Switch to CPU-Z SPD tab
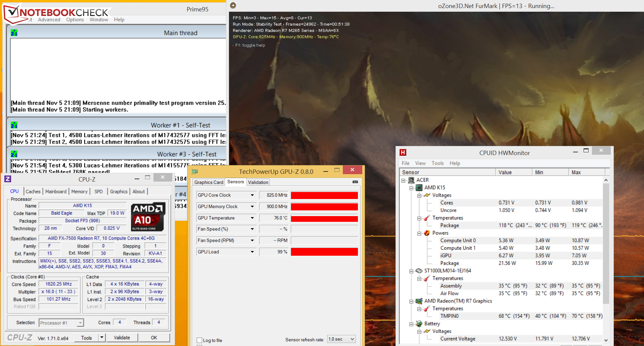The height and width of the screenshot is (346, 644). point(98,191)
